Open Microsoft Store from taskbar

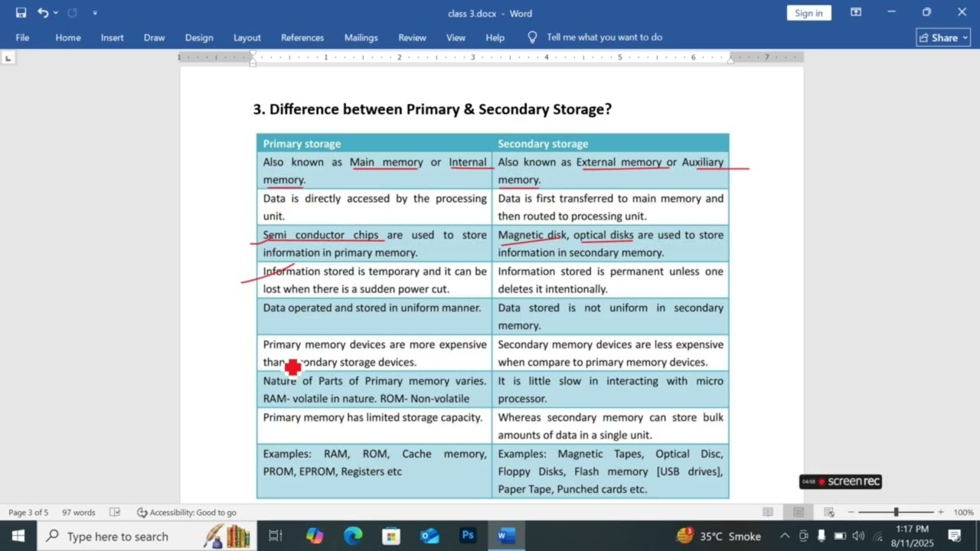(x=391, y=536)
